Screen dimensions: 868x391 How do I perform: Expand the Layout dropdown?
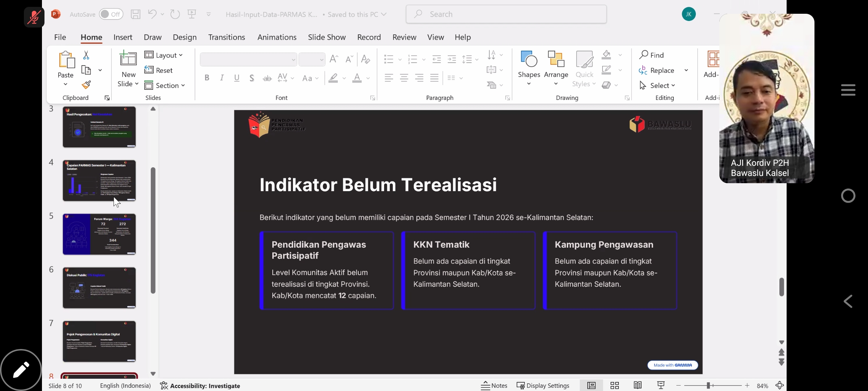point(163,55)
